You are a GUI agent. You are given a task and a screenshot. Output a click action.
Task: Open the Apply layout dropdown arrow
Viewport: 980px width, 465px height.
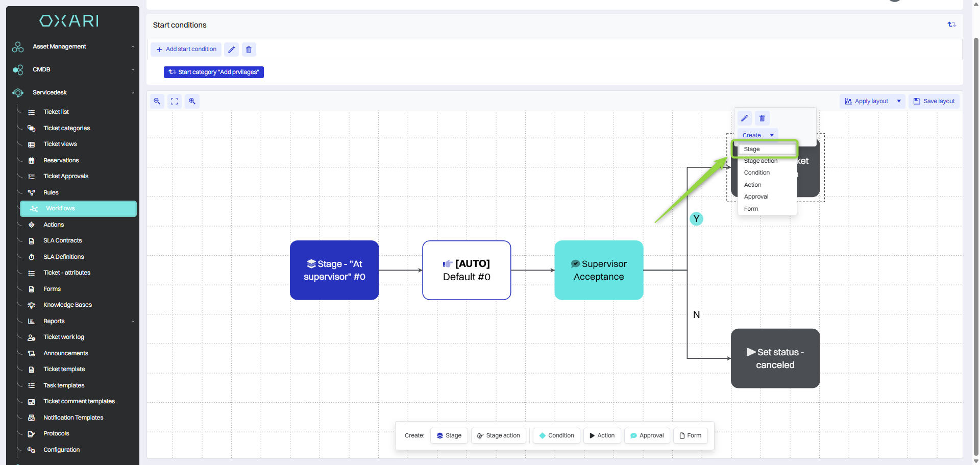coord(899,101)
